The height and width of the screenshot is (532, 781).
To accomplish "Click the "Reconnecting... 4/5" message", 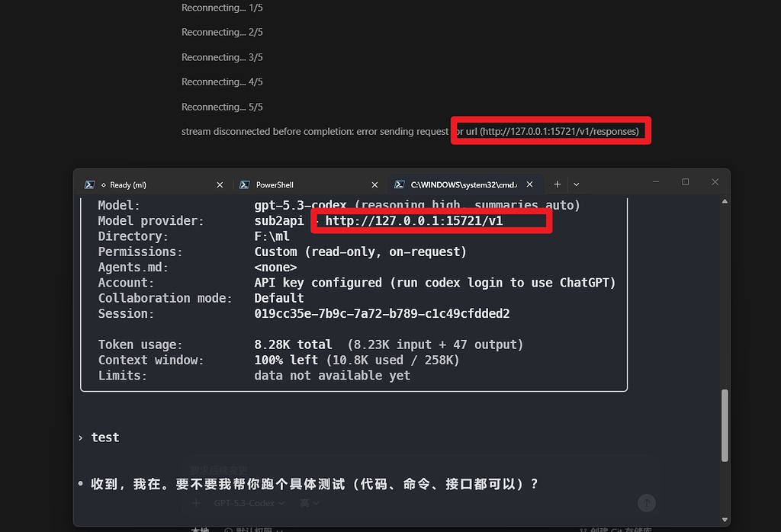I will 222,82.
